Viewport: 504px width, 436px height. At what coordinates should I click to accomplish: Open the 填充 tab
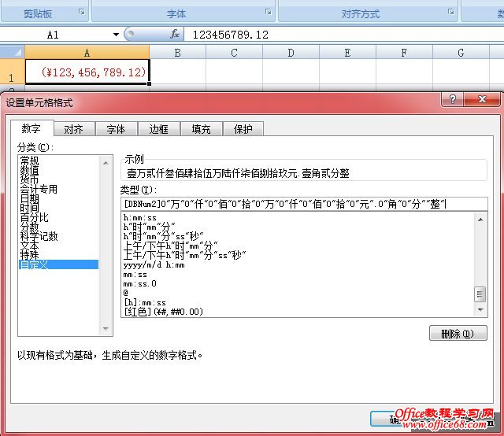pyautogui.click(x=201, y=129)
